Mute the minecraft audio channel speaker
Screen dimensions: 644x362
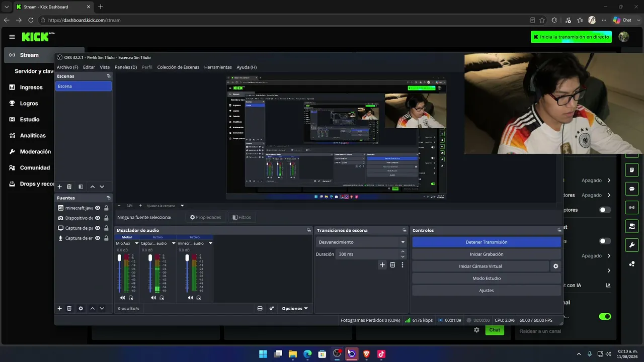[190, 298]
